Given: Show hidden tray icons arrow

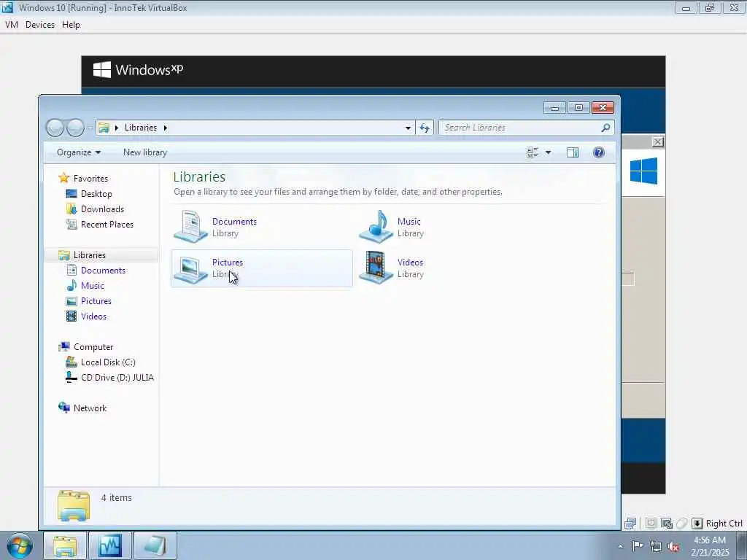Looking at the screenshot, I should 620,546.
